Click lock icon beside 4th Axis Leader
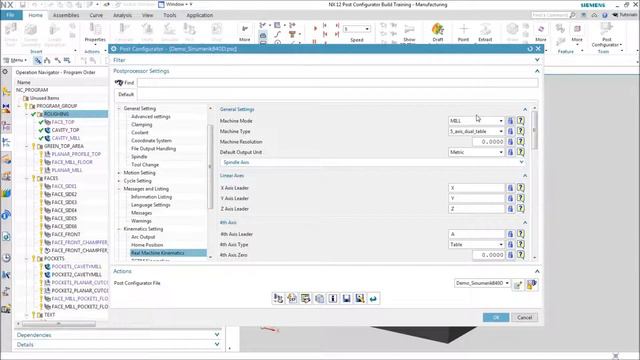 pyautogui.click(x=510, y=234)
